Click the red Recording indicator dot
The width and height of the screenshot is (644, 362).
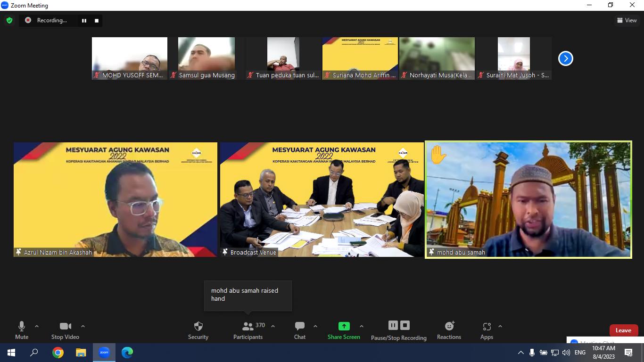(x=28, y=20)
